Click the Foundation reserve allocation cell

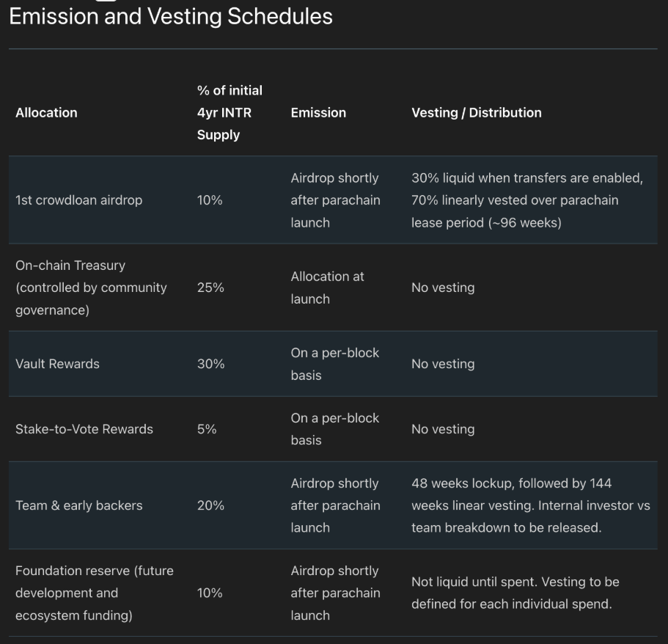click(95, 593)
